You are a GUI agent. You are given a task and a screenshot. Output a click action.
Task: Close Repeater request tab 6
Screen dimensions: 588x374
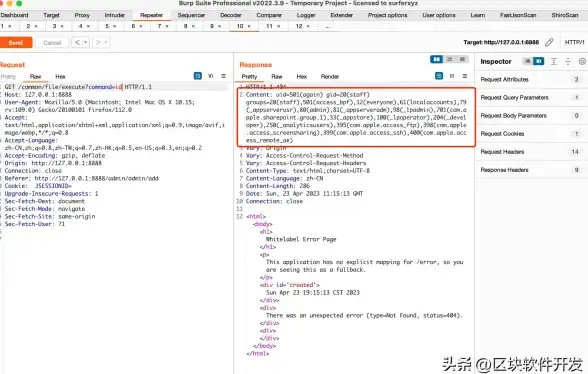pyautogui.click(x=141, y=26)
